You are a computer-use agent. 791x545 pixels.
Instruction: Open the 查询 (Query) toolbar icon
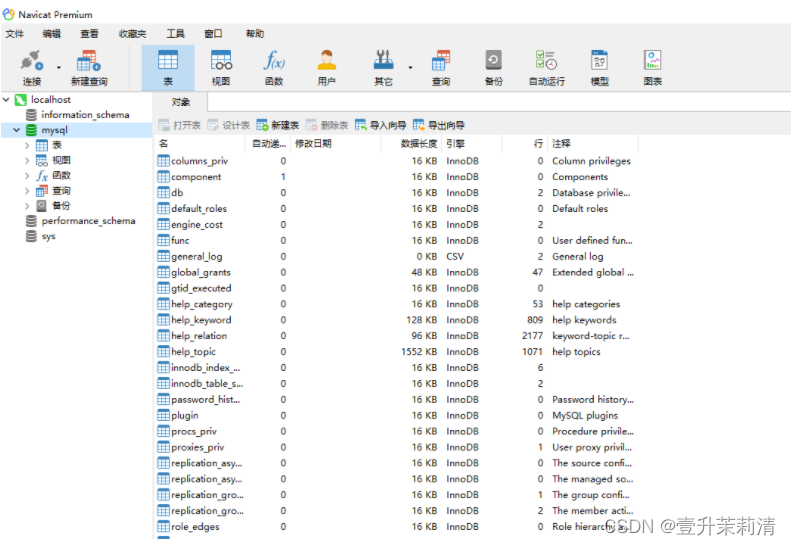pyautogui.click(x=441, y=67)
